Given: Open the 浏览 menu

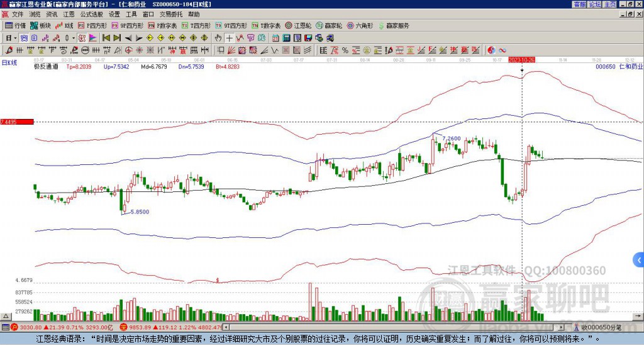Looking at the screenshot, I should point(35,14).
